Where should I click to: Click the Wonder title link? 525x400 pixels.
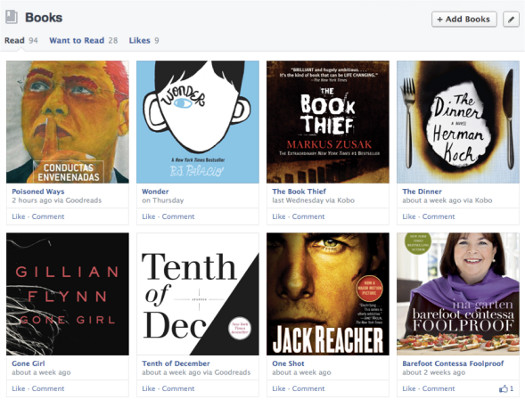coord(155,191)
